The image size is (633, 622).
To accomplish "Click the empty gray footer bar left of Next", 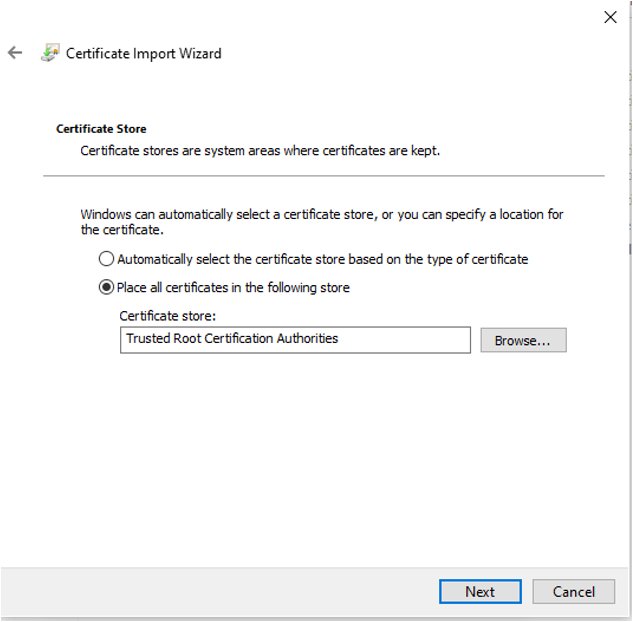I will (220, 592).
